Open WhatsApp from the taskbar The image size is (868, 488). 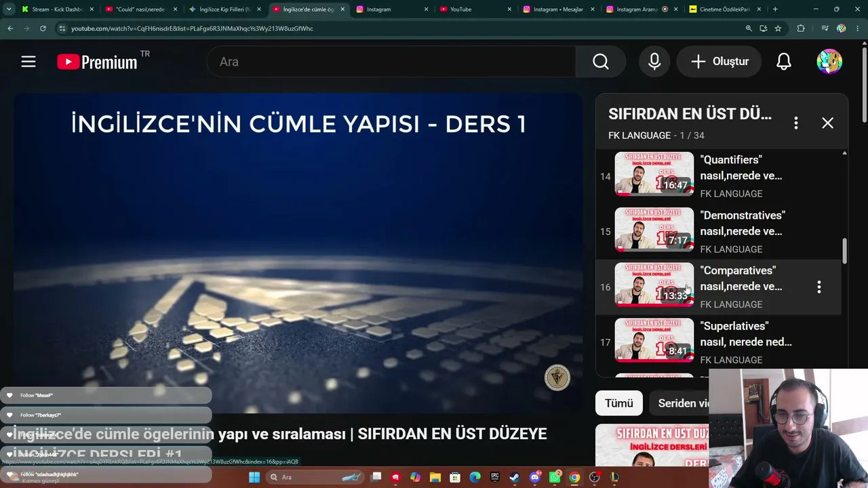pyautogui.click(x=555, y=477)
